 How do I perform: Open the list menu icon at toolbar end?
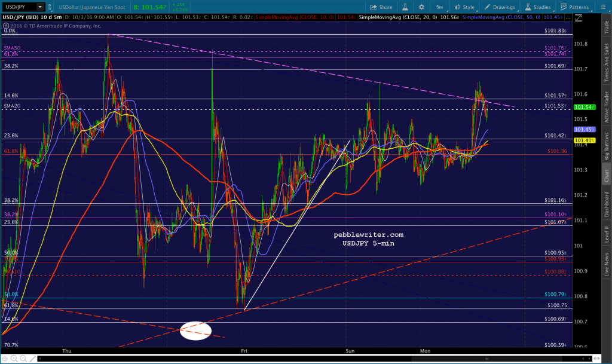(602, 7)
